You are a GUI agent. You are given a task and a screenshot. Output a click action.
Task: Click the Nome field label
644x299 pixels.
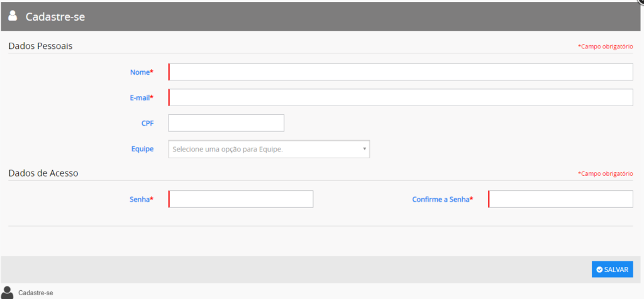141,72
